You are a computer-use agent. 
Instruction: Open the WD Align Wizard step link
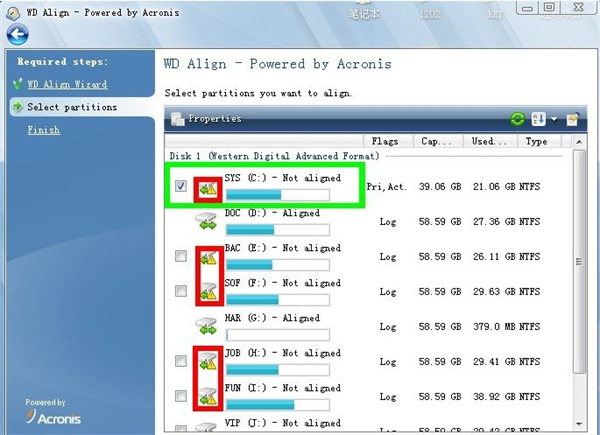[x=67, y=84]
